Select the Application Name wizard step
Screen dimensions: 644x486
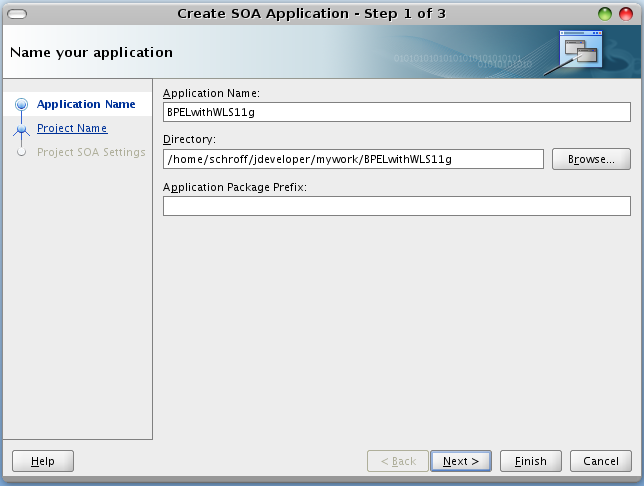tap(86, 104)
